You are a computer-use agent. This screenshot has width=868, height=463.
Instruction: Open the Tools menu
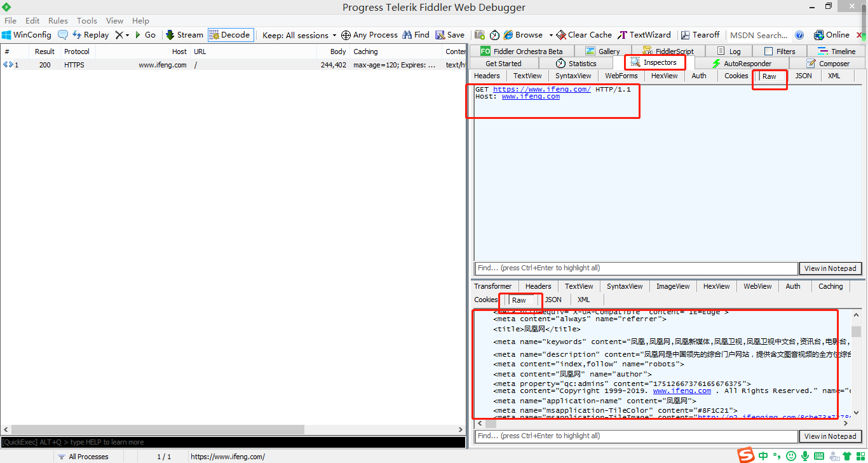tap(87, 20)
